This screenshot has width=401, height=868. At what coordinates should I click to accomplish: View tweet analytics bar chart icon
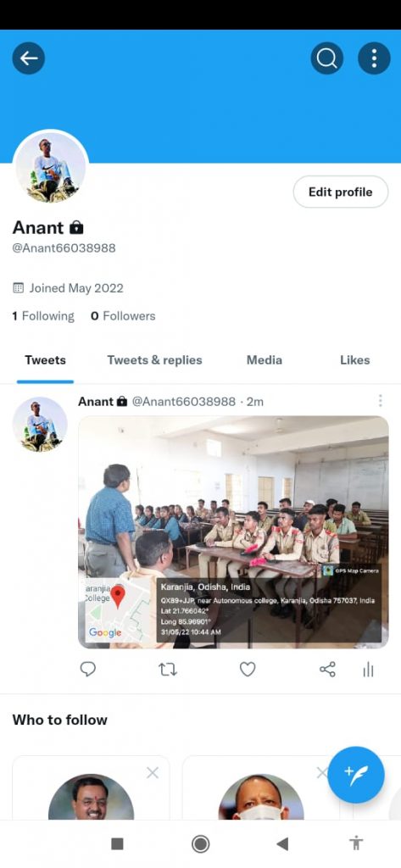368,670
